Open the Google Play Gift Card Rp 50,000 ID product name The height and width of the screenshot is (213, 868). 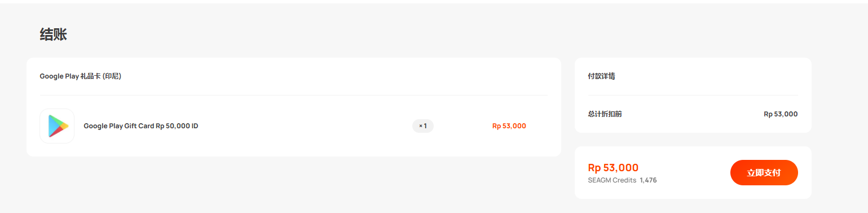141,126
